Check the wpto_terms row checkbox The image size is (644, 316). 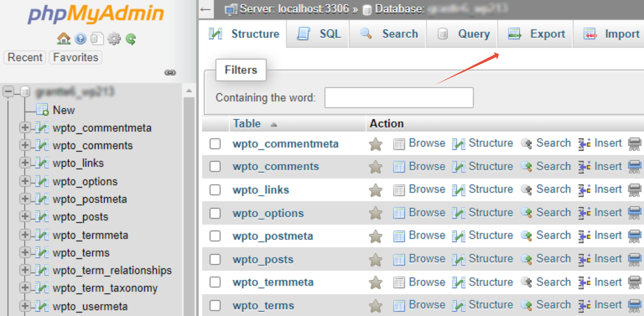(x=215, y=306)
